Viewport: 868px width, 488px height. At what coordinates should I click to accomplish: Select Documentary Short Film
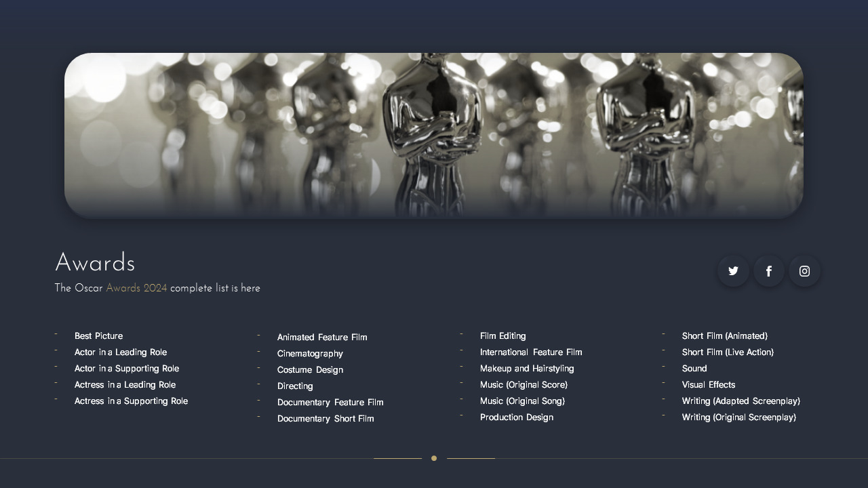[325, 418]
